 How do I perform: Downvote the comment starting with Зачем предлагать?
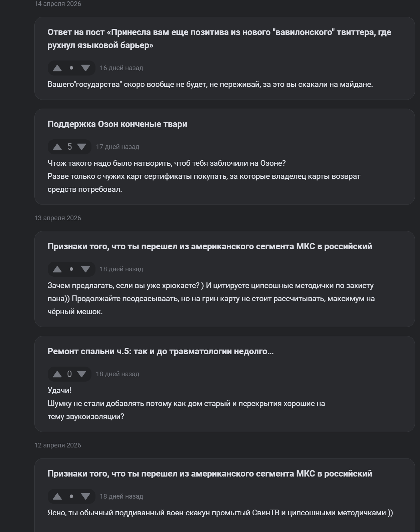click(x=85, y=269)
